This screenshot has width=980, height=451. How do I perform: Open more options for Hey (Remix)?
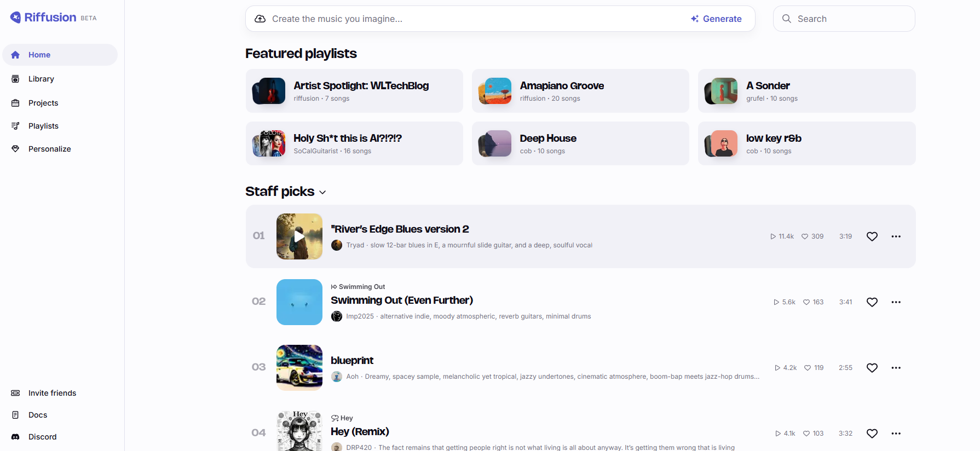(896, 433)
